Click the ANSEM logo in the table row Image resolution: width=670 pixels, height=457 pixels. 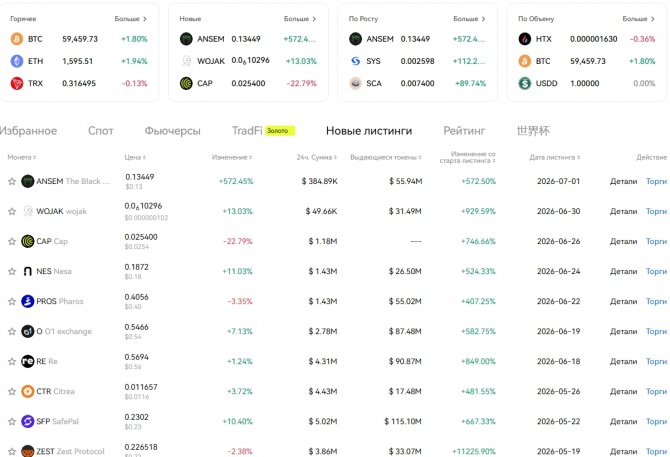[28, 181]
